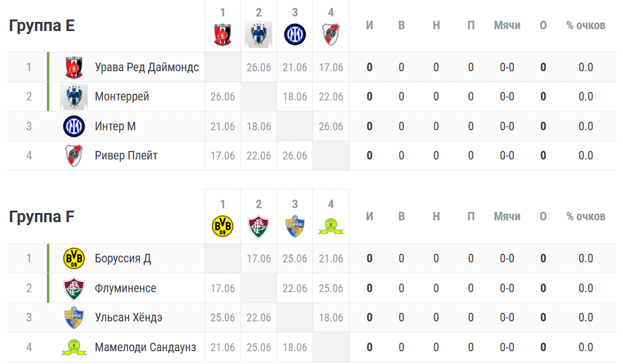Image resolution: width=623 pixels, height=364 pixels.
Task: Open the Монтеррей team link
Action: [122, 96]
